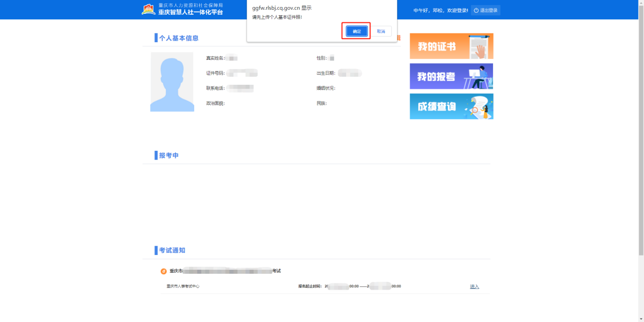
Task: Click the 重庆市人事考试中心 organizer text
Action: pos(183,286)
